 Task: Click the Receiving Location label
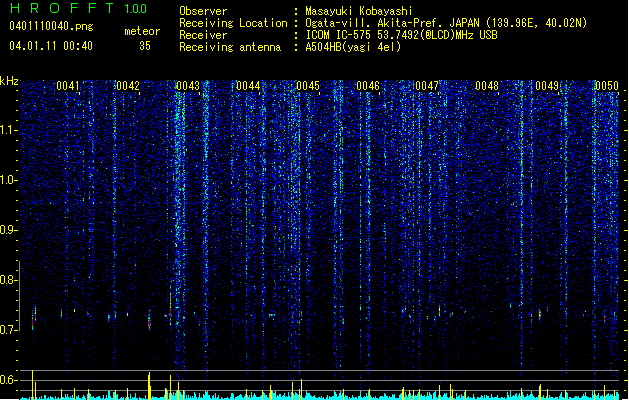(x=233, y=23)
